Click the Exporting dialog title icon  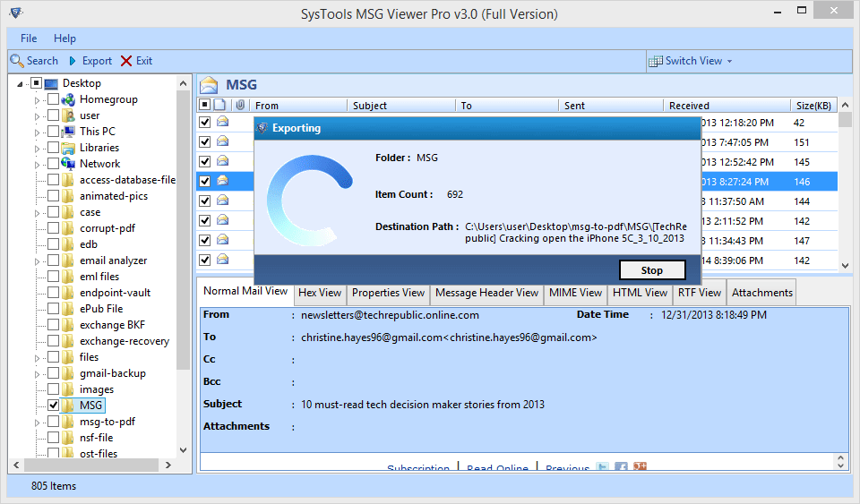262,128
